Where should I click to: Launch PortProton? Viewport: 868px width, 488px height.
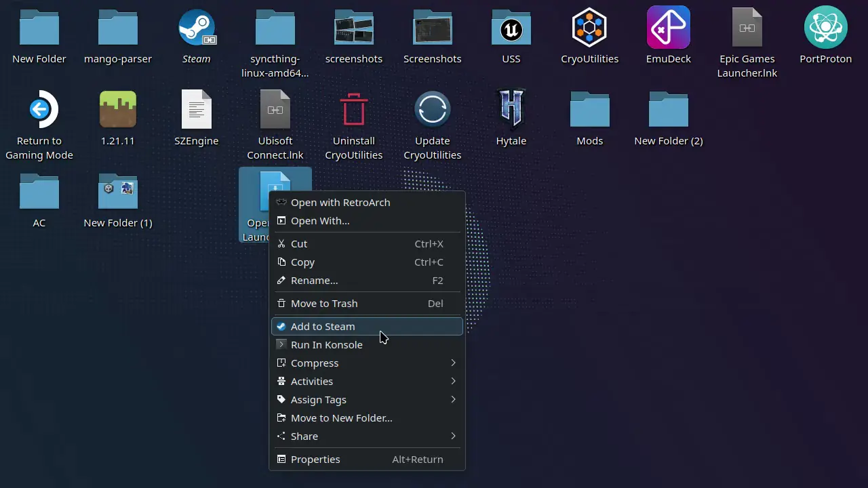coord(825,27)
